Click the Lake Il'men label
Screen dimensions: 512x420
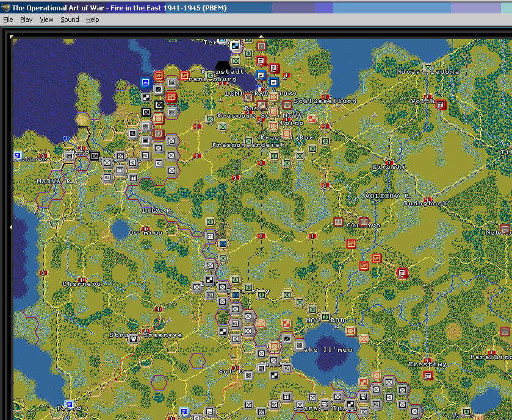[325, 349]
